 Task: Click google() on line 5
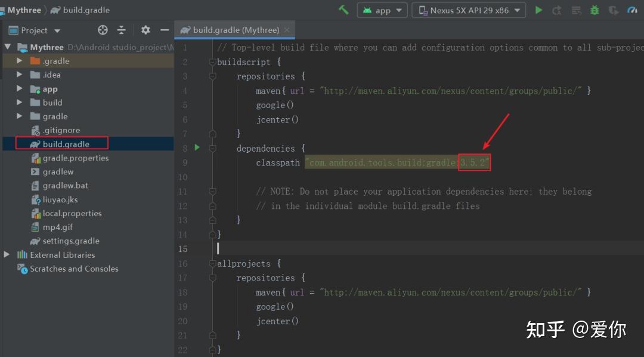(275, 105)
